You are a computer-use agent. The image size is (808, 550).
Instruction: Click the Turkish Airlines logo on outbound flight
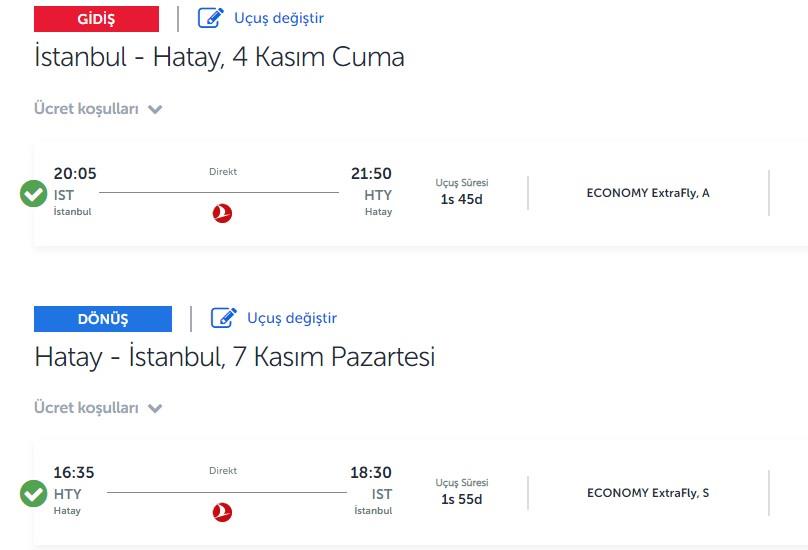[x=222, y=213]
